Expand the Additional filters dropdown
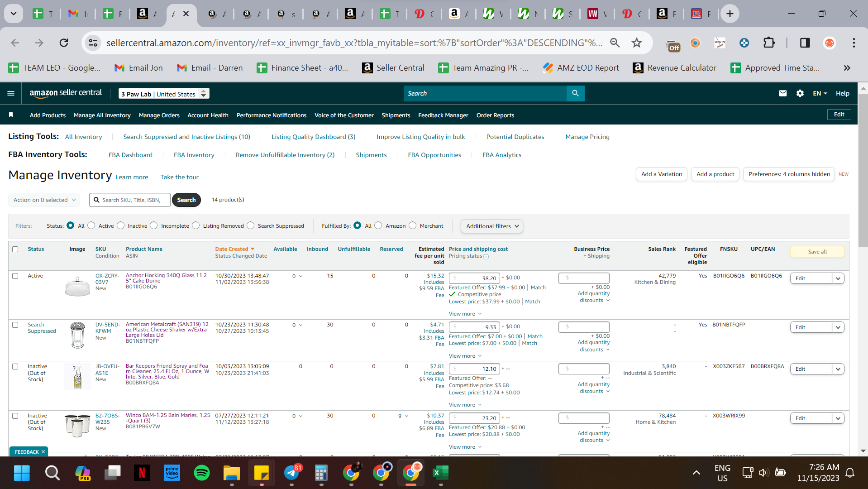This screenshot has width=868, height=489. (491, 226)
